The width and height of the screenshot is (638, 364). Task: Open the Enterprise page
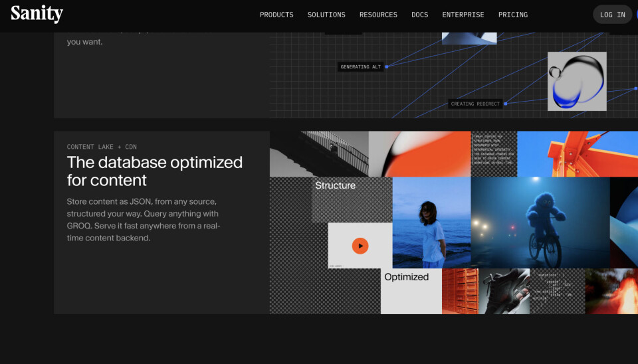click(463, 15)
